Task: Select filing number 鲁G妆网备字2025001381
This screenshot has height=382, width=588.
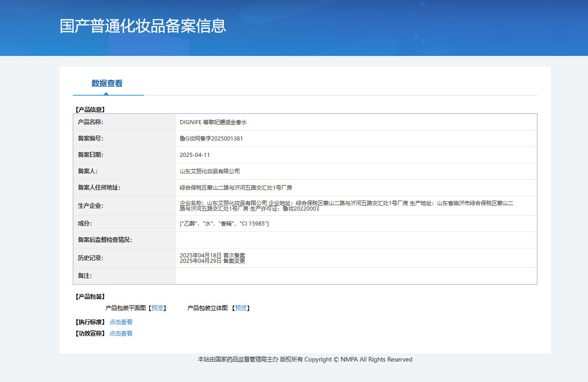Action: pos(211,139)
